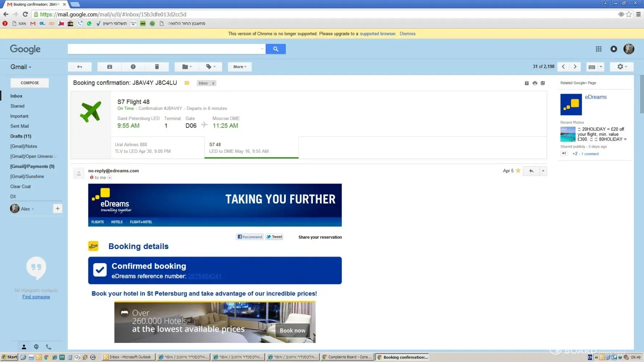Image resolution: width=644 pixels, height=362 pixels.
Task: Click the COMPOSE button
Action: tap(30, 83)
